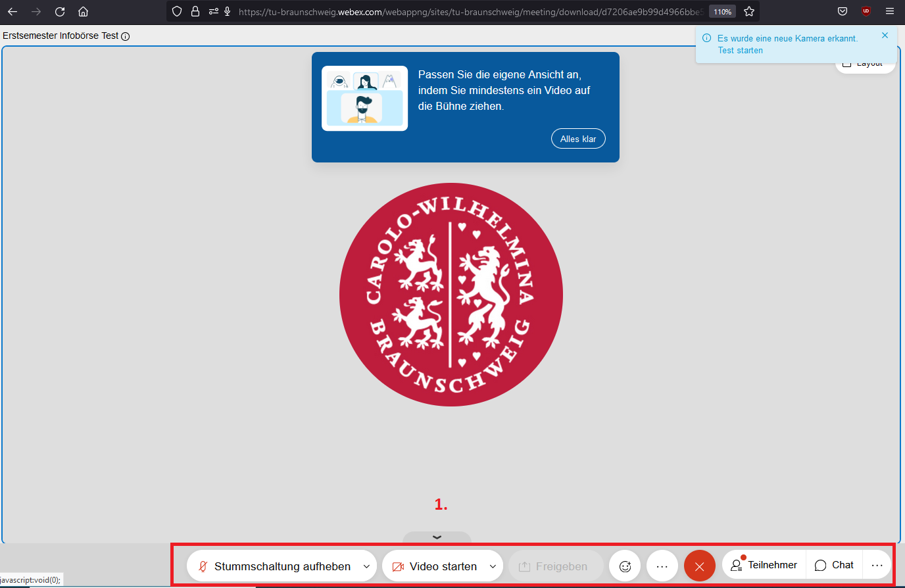Open the Chat panel
This screenshot has width=905, height=588.
point(834,565)
